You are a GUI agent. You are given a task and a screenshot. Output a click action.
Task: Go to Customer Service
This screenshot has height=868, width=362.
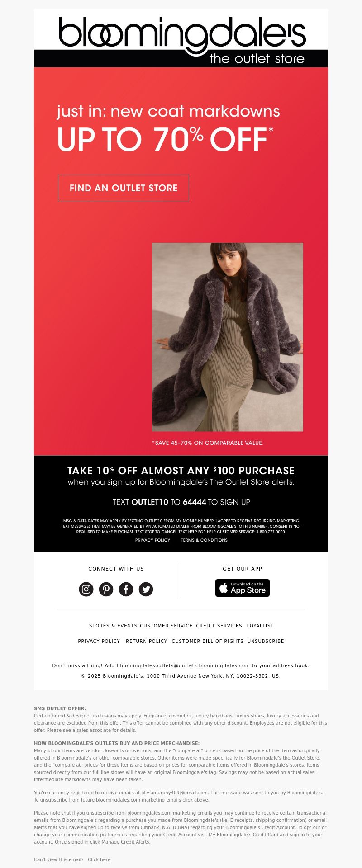[x=166, y=626]
